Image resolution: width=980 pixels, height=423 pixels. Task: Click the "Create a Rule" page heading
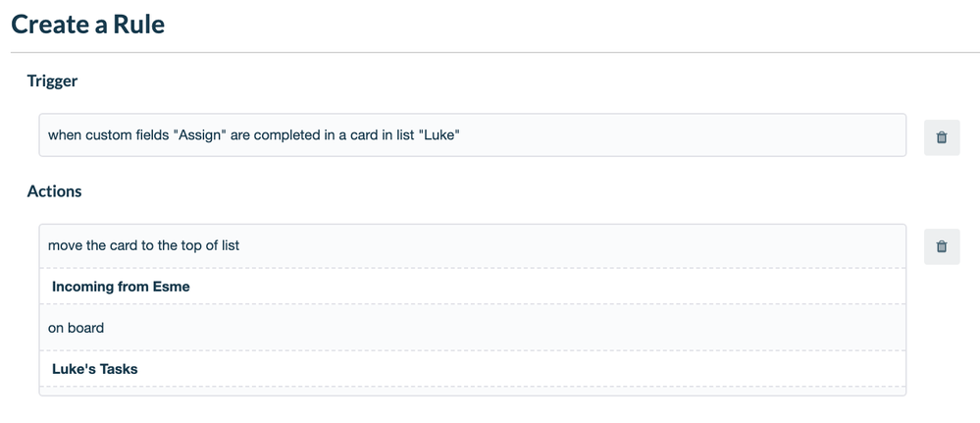tap(88, 25)
